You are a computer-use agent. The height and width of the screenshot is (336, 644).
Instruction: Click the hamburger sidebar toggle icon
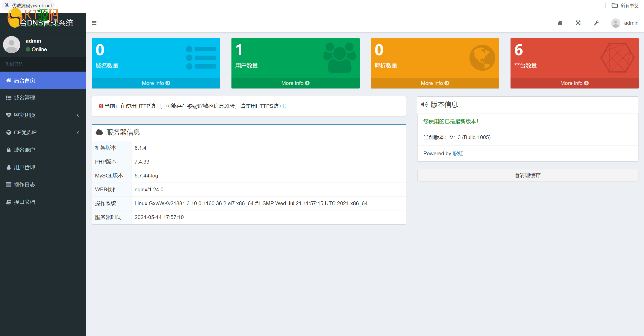94,23
